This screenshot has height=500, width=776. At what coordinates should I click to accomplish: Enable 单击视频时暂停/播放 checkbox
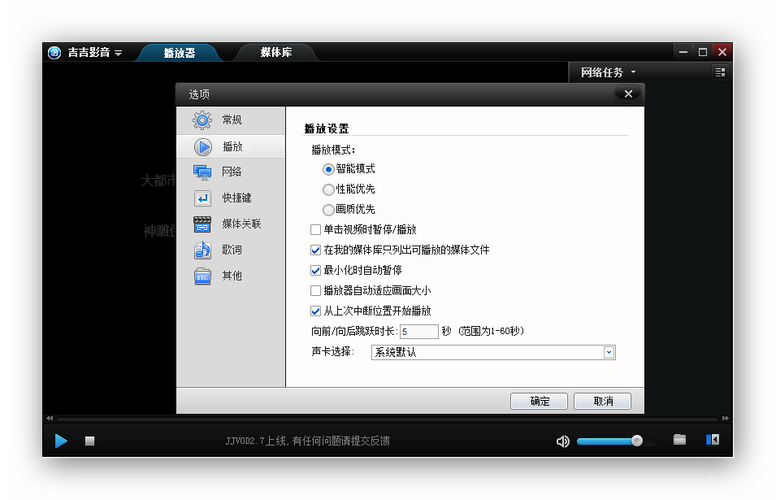point(316,230)
